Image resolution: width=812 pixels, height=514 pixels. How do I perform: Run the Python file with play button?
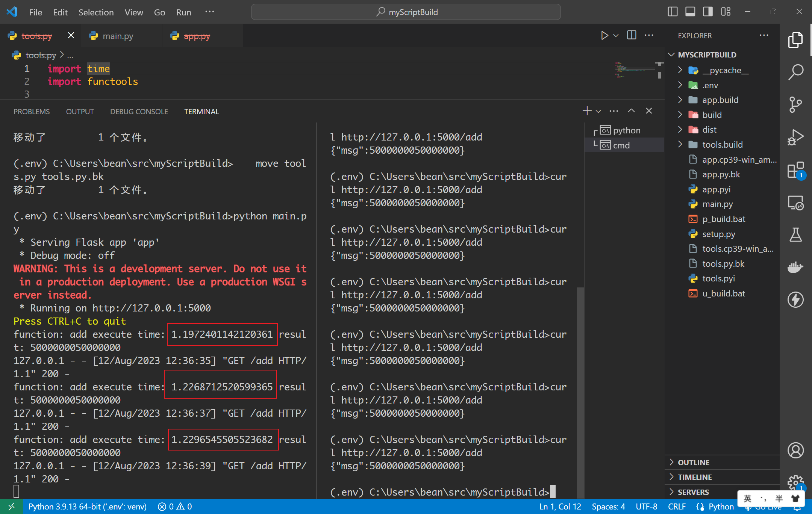tap(604, 36)
